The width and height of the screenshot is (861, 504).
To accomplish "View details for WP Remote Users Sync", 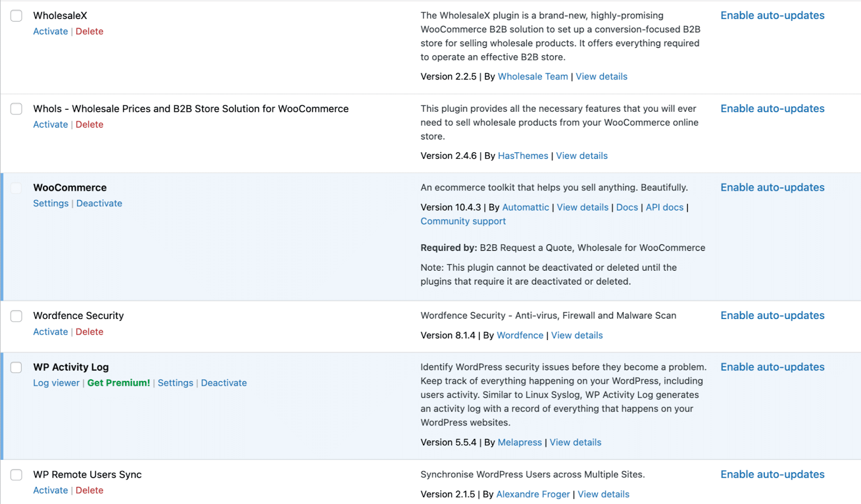I will tap(603, 494).
